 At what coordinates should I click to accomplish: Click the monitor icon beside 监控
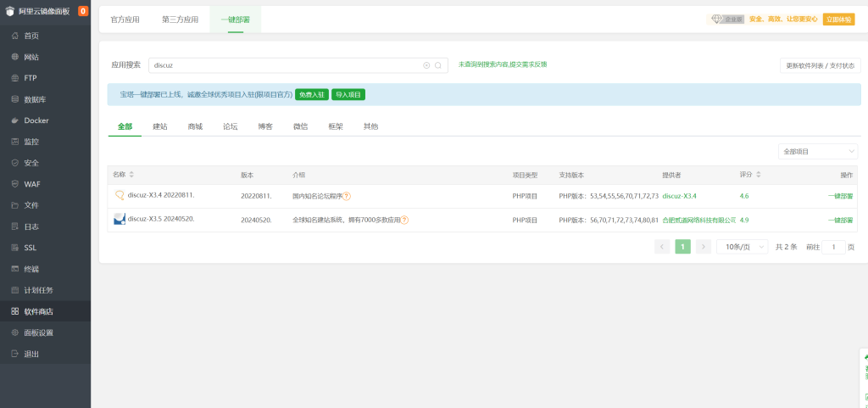tap(15, 142)
